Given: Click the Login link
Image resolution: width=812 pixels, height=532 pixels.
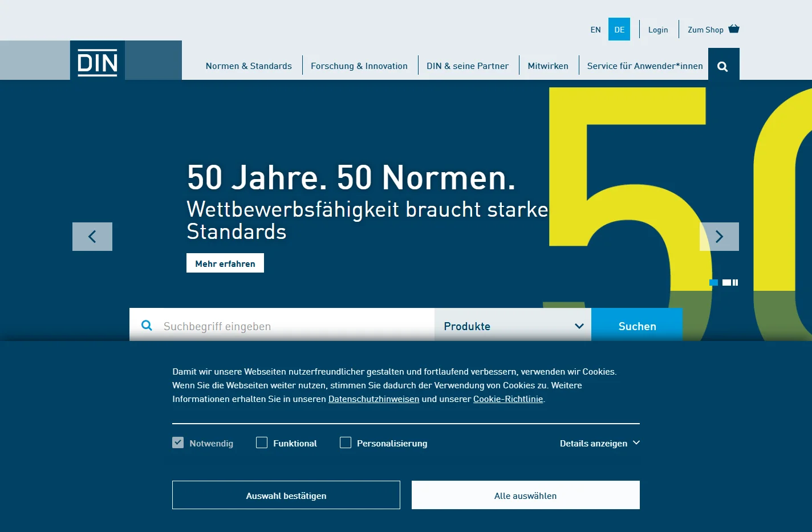Looking at the screenshot, I should click(x=658, y=30).
